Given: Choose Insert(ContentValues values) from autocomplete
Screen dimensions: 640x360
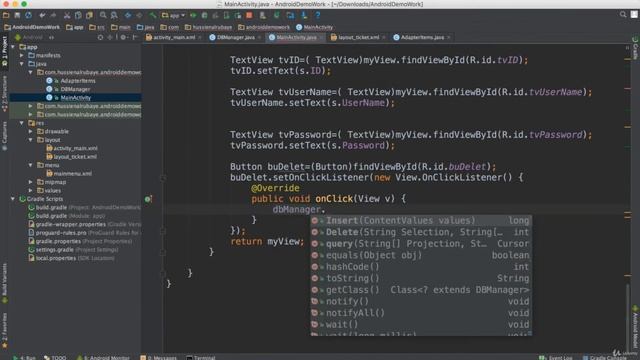Looking at the screenshot, I should [x=420, y=221].
